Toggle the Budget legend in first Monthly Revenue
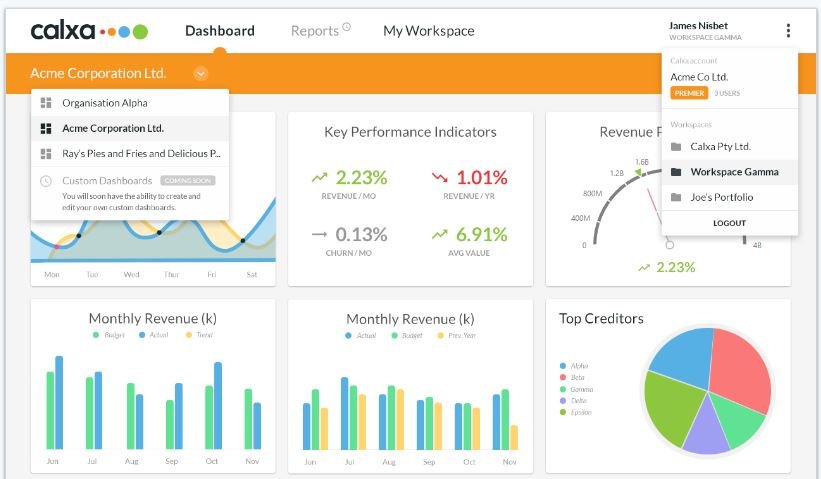The image size is (821, 479). [x=109, y=335]
